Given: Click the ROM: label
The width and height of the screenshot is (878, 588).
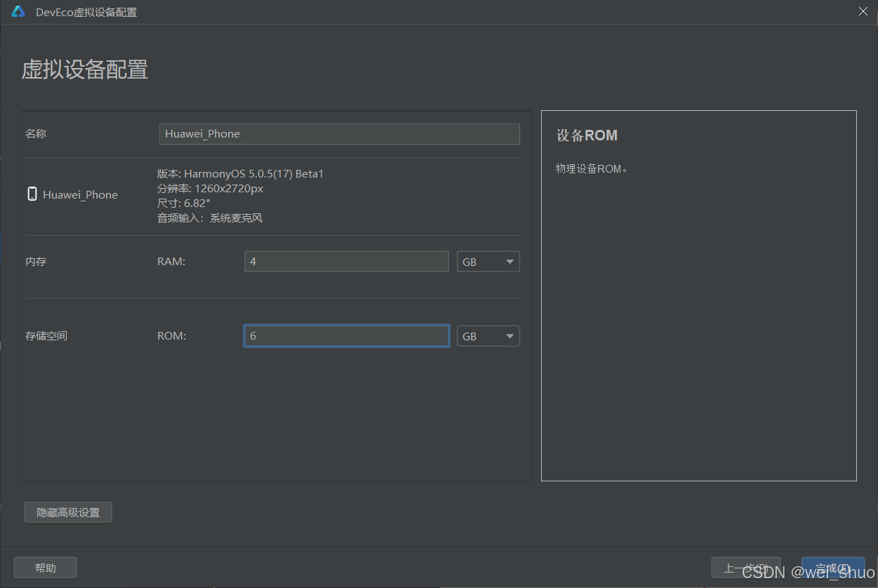Looking at the screenshot, I should tap(172, 336).
